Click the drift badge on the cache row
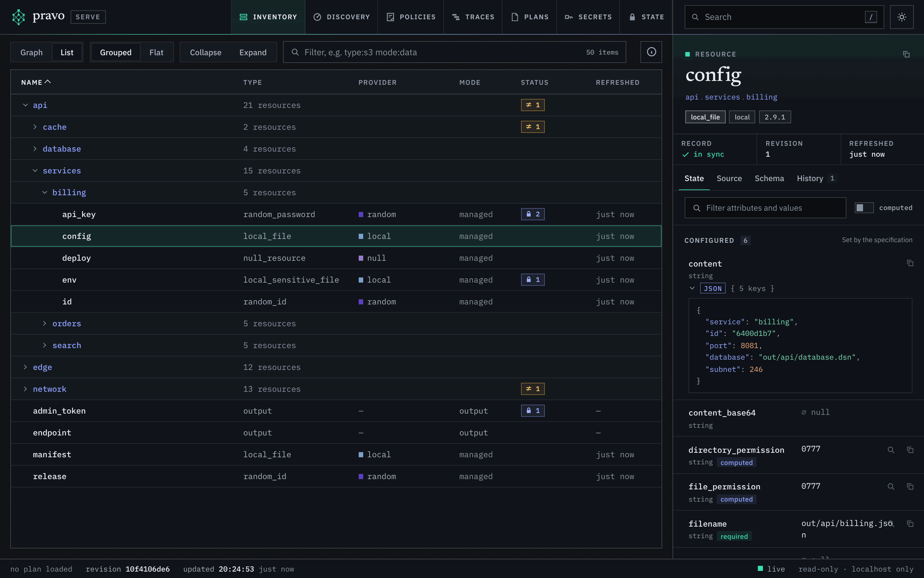924x578 pixels. point(533,127)
